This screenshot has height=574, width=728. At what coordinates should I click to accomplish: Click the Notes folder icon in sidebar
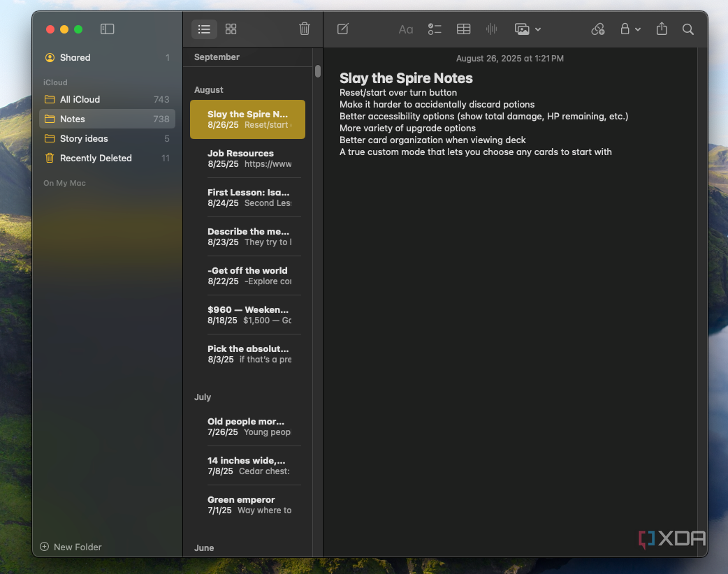(x=50, y=119)
